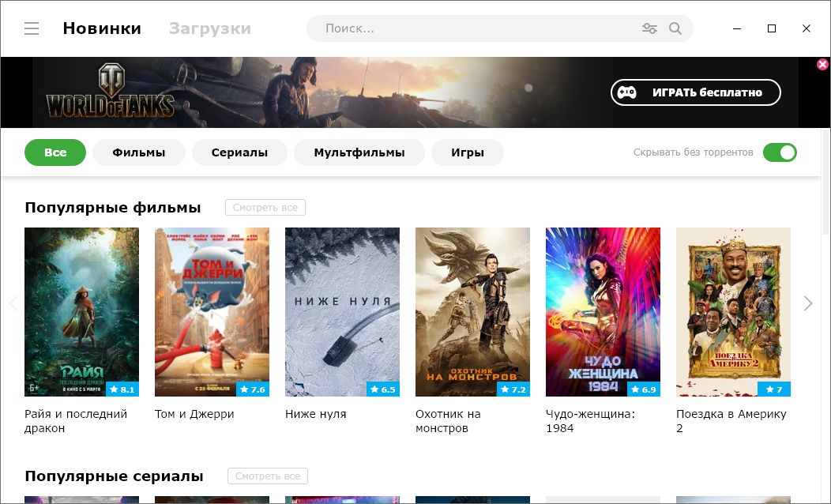Show next popular films with right arrow
This screenshot has width=831, height=504.
[x=807, y=303]
